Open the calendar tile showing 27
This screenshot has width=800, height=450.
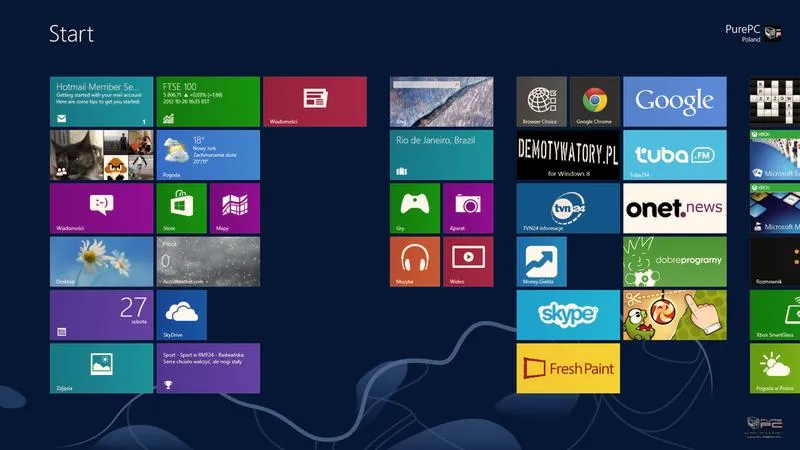pyautogui.click(x=102, y=315)
